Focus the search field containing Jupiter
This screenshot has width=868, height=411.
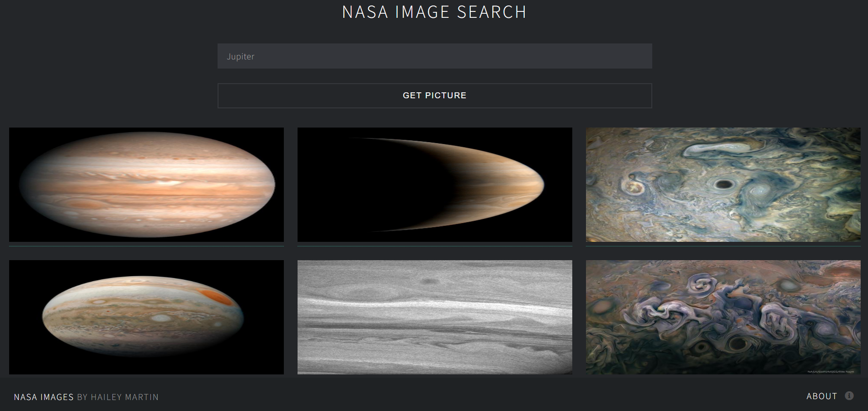434,56
